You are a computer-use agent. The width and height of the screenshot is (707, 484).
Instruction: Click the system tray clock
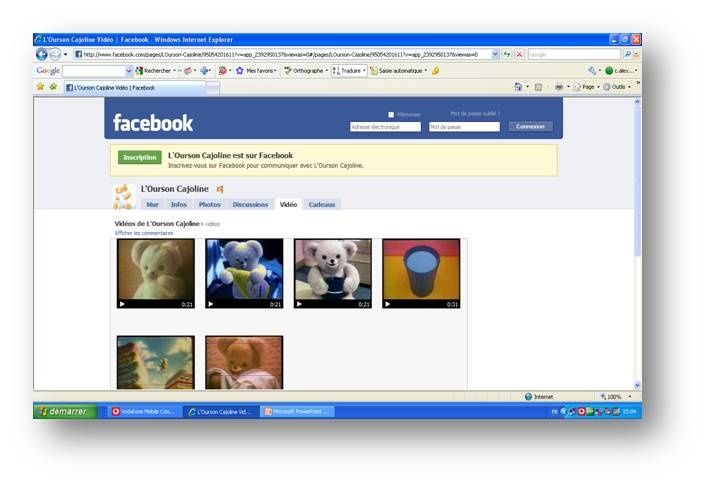(629, 411)
